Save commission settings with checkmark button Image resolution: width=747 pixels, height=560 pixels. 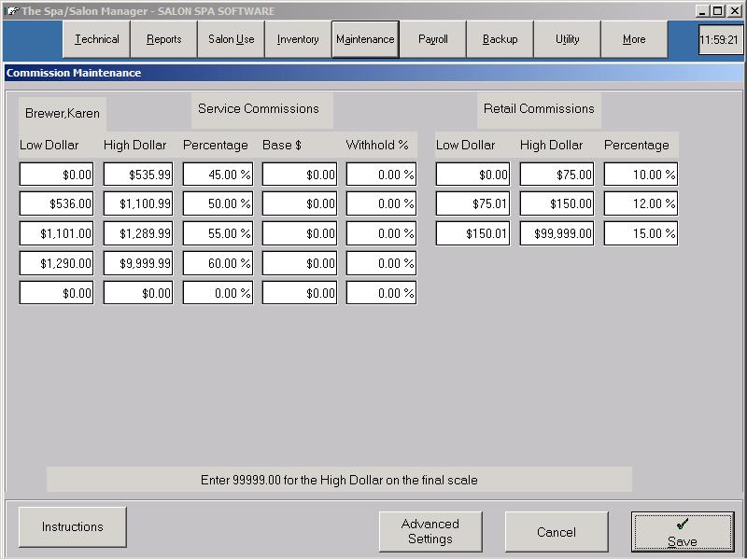(x=682, y=532)
